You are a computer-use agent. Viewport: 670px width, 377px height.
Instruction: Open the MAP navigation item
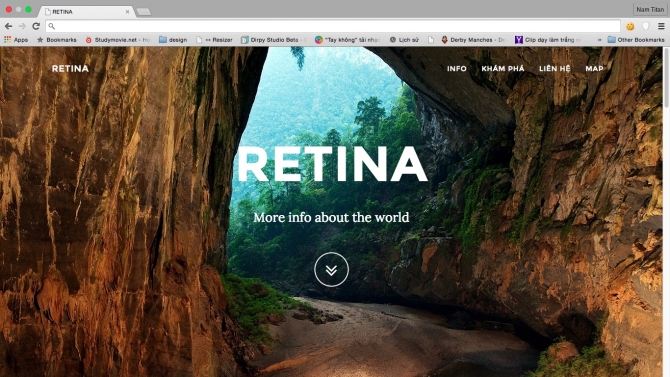click(594, 68)
